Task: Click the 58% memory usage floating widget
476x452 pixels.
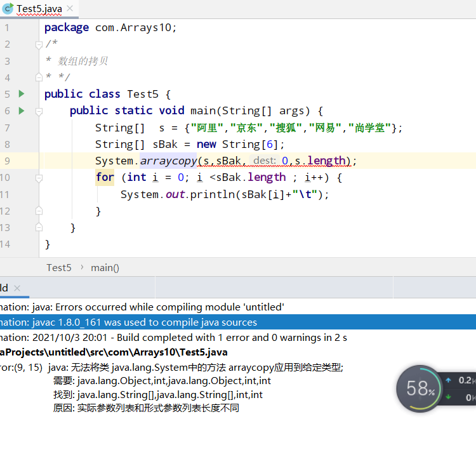Action: [420, 389]
